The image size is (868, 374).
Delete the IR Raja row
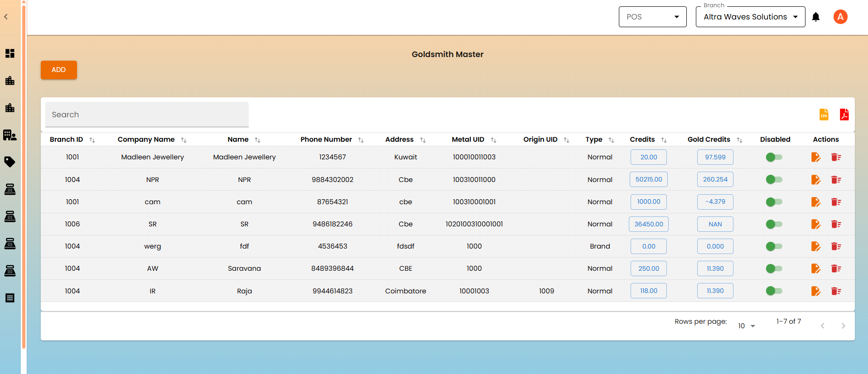(836, 291)
